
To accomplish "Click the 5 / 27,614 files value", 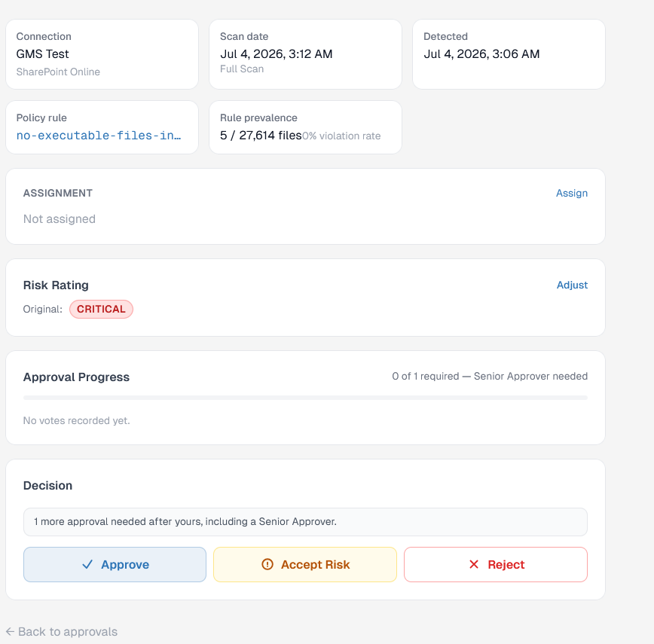I will pyautogui.click(x=261, y=136).
